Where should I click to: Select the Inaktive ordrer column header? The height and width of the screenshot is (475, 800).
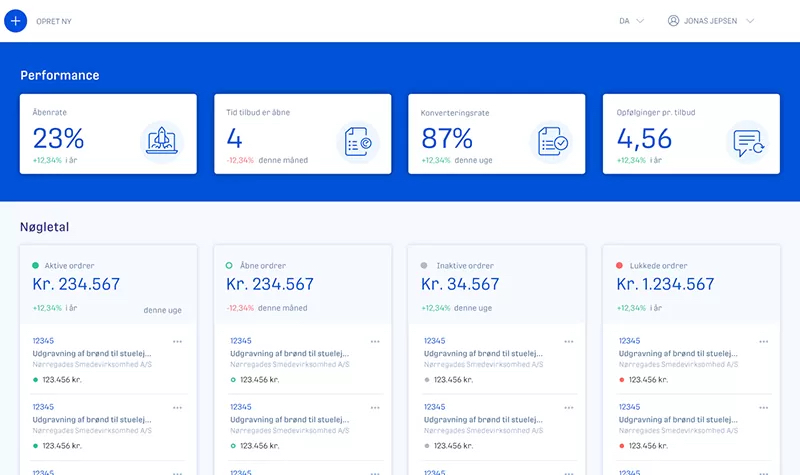(462, 266)
